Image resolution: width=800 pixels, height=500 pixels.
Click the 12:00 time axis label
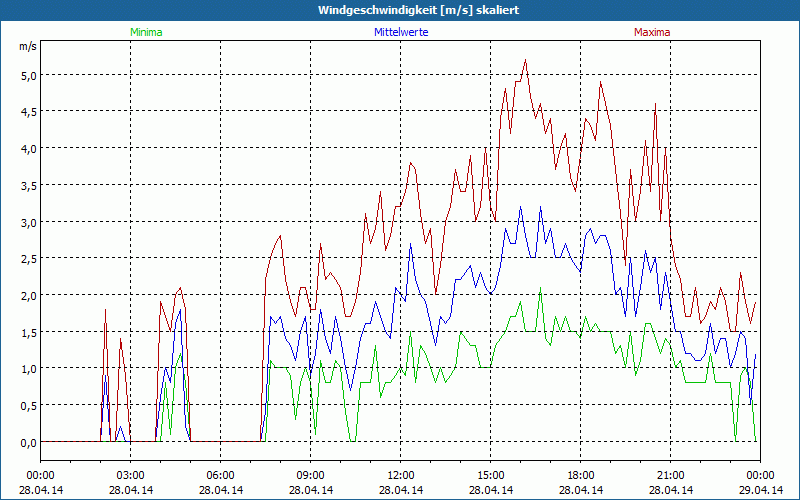pyautogui.click(x=401, y=476)
